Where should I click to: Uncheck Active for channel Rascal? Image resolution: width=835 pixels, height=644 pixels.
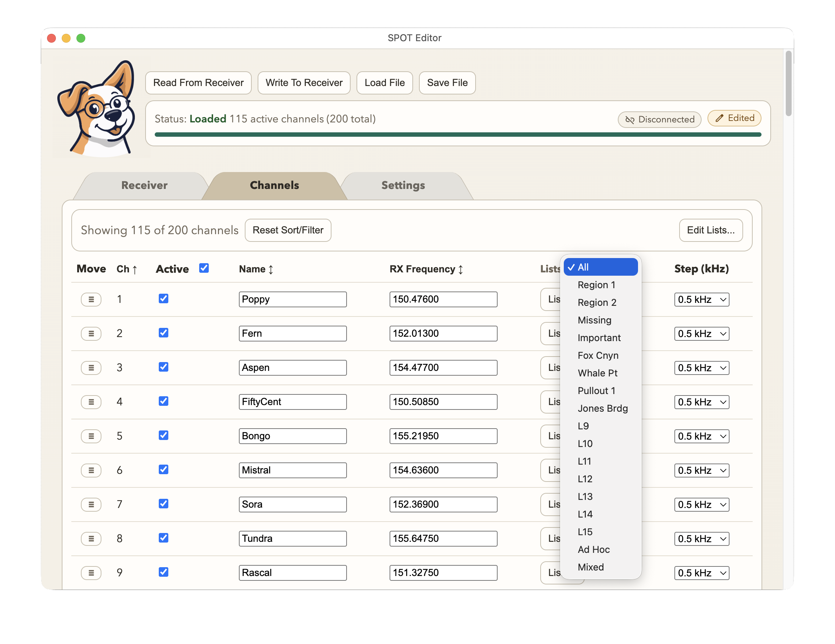(163, 572)
